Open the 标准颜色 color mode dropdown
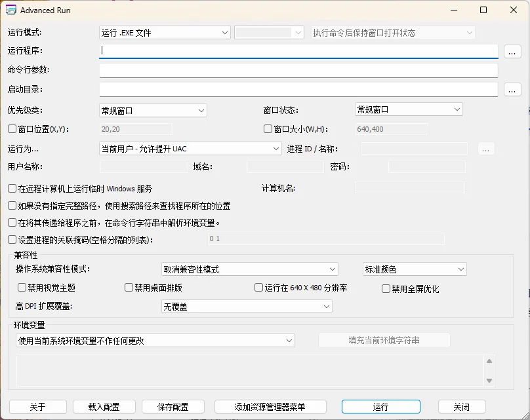Image resolution: width=530 pixels, height=420 pixels. [414, 269]
